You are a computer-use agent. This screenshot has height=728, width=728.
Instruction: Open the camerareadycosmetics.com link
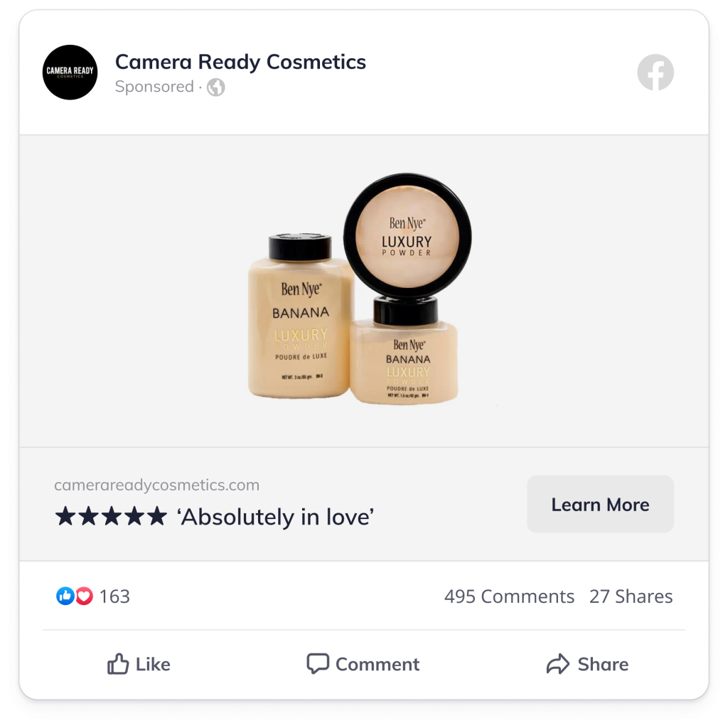(156, 485)
